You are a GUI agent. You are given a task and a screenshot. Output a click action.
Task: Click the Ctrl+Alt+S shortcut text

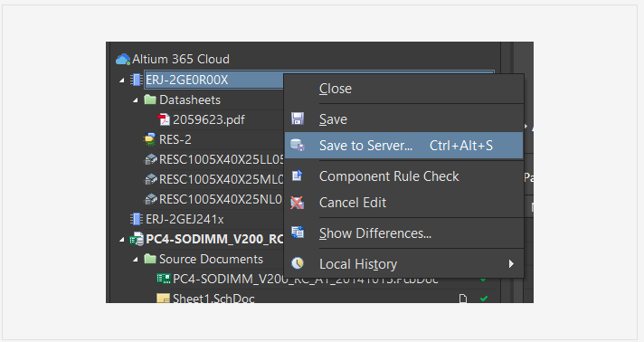460,146
